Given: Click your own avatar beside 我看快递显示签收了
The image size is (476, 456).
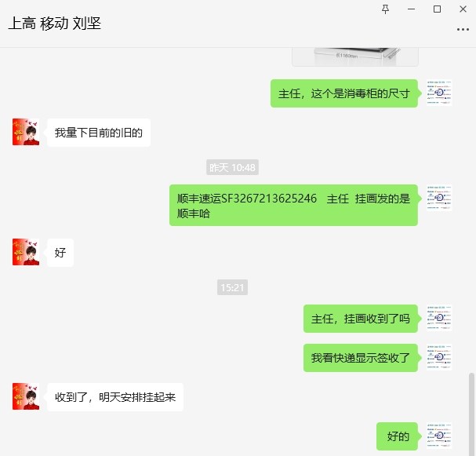Looking at the screenshot, I should [438, 357].
